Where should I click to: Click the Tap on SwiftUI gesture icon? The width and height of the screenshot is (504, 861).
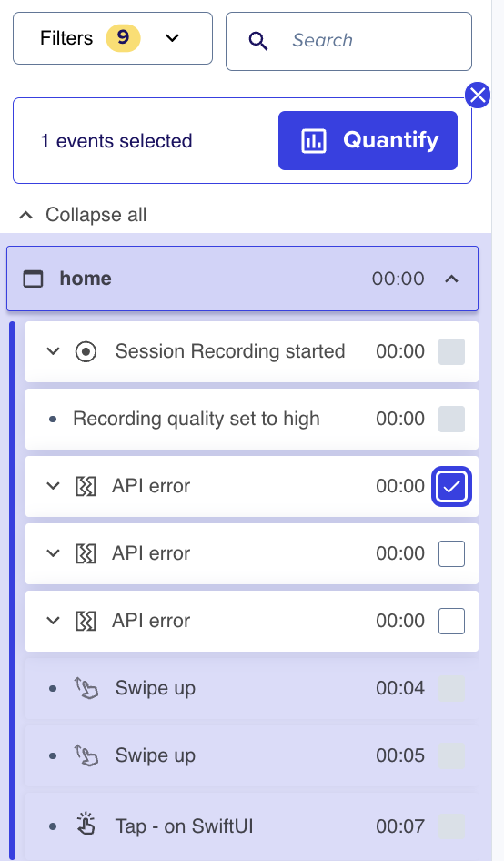point(86,826)
